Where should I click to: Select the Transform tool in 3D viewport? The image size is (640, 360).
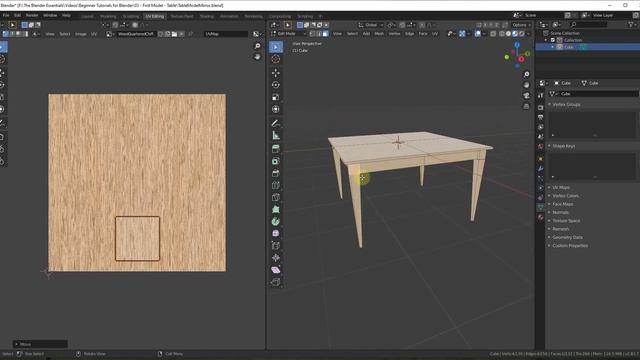pyautogui.click(x=276, y=109)
